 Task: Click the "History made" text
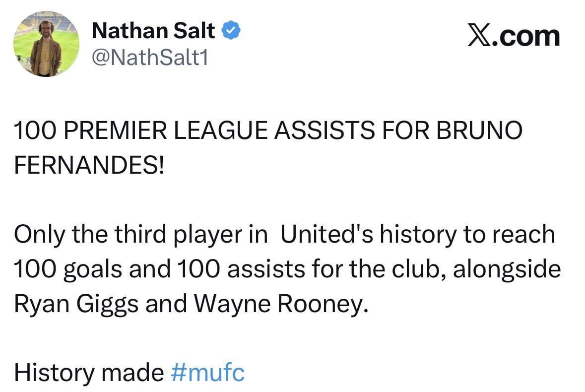pos(88,372)
